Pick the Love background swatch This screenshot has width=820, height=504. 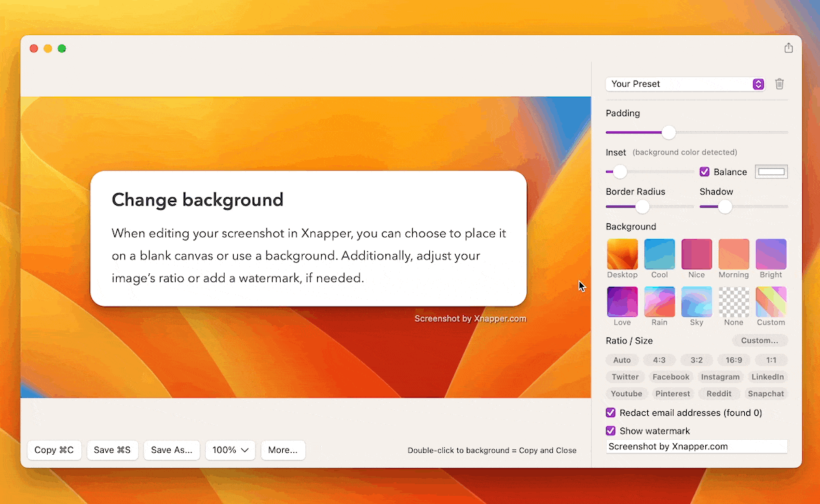[623, 302]
